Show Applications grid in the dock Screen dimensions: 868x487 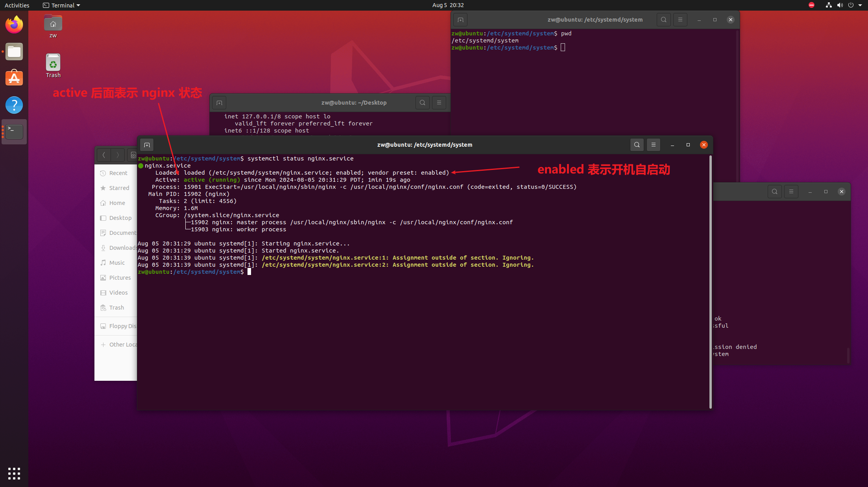(14, 474)
